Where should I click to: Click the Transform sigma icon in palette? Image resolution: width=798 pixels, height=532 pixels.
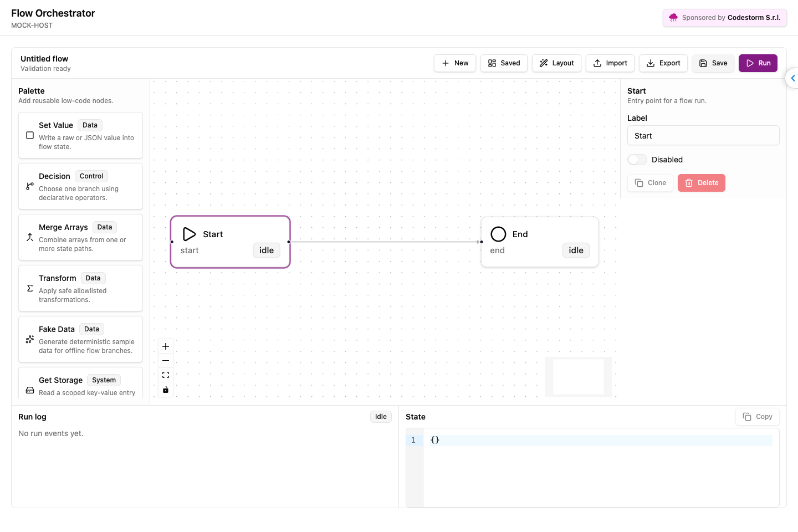(30, 288)
